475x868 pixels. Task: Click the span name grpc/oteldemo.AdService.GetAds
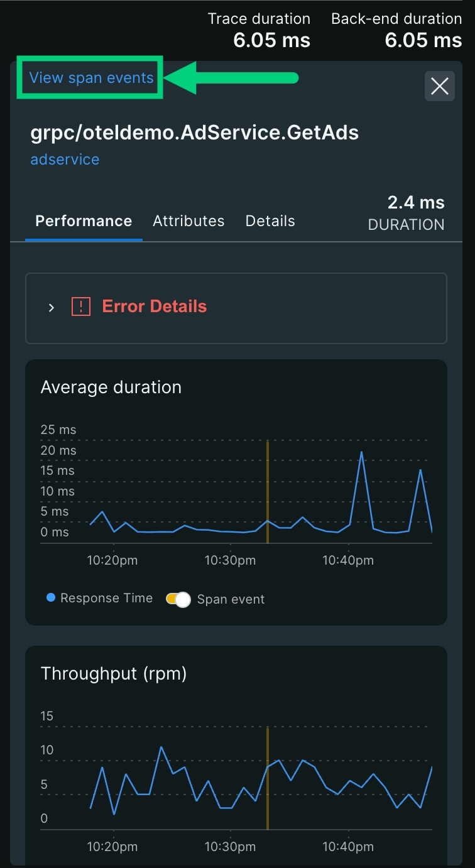click(195, 133)
